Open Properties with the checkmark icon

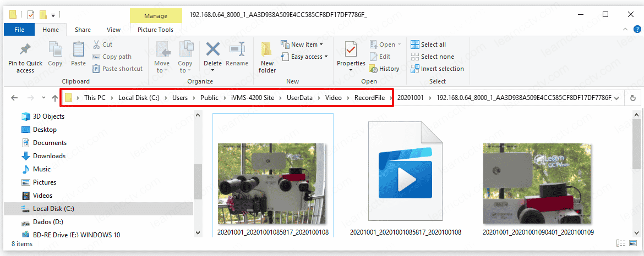pos(351,50)
